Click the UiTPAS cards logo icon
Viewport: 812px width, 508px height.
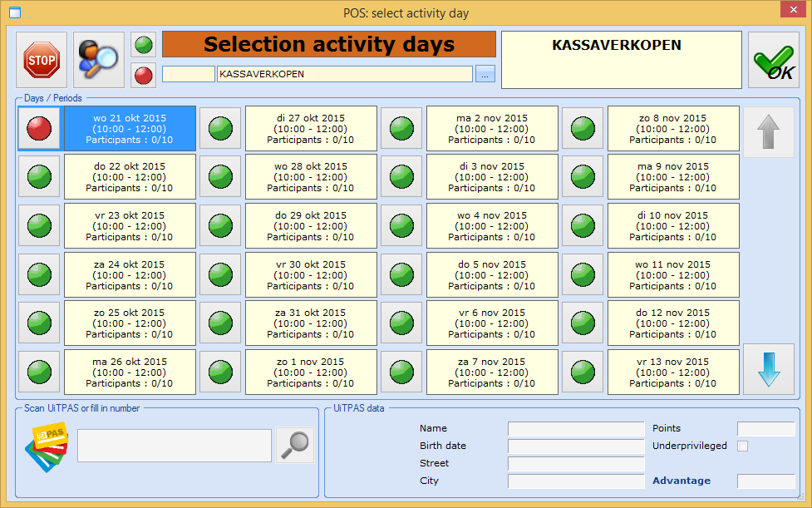(x=47, y=446)
